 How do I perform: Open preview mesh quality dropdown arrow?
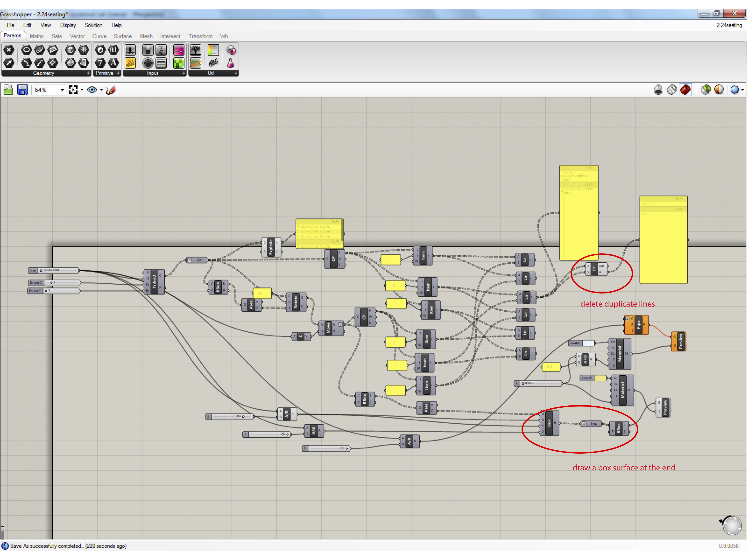(743, 90)
